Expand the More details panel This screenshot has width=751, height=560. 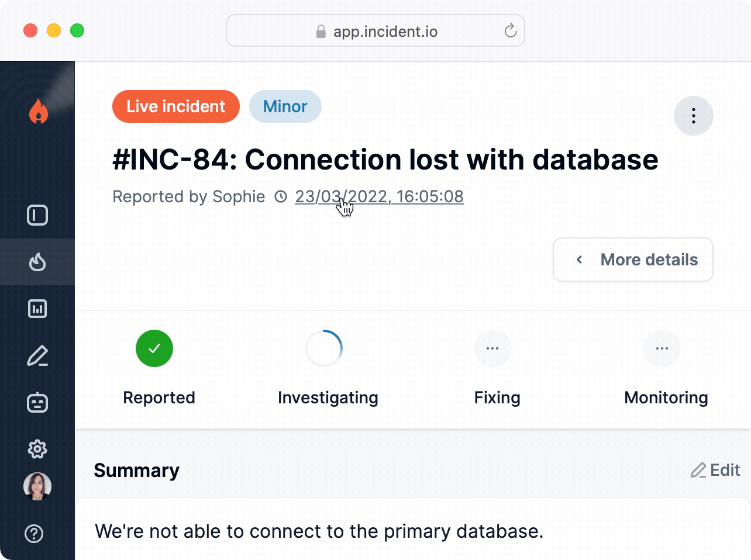pyautogui.click(x=633, y=260)
